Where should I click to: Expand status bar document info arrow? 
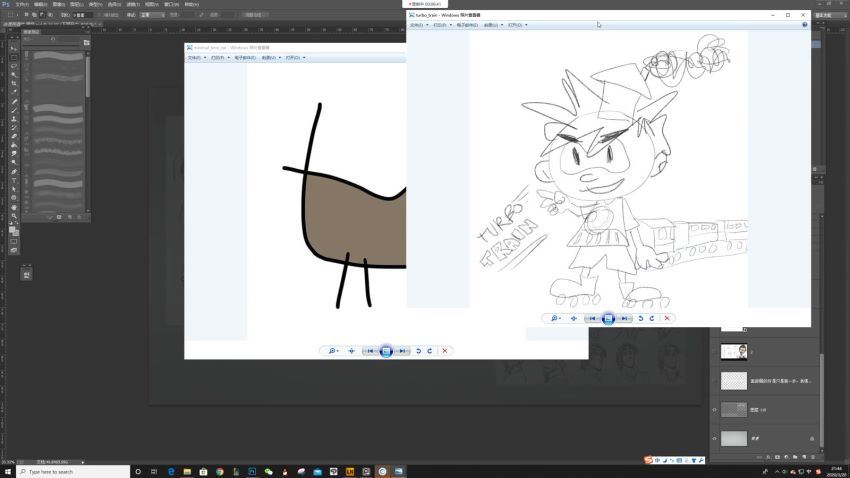coord(82,462)
